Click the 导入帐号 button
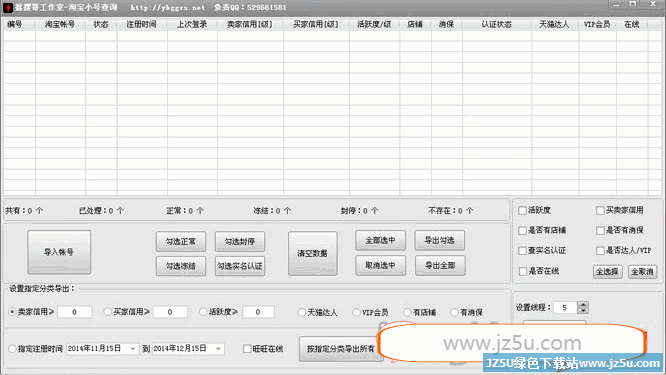This screenshot has width=666, height=375. click(x=59, y=252)
